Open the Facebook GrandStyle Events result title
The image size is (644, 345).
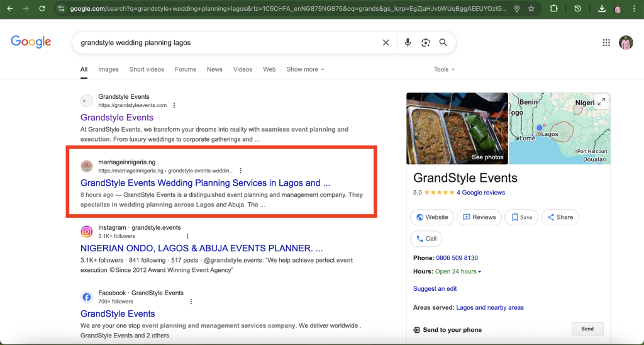coord(118,314)
